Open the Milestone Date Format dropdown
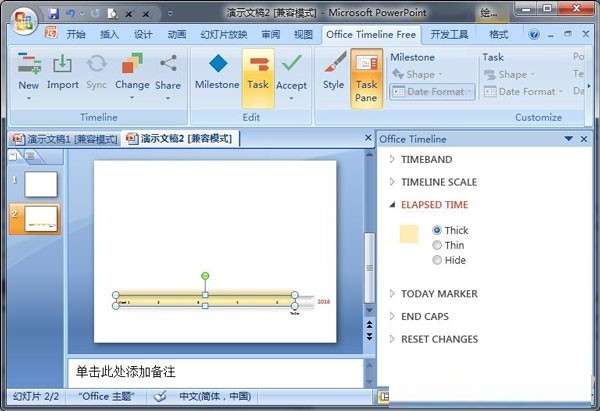The height and width of the screenshot is (411, 600). (x=432, y=92)
